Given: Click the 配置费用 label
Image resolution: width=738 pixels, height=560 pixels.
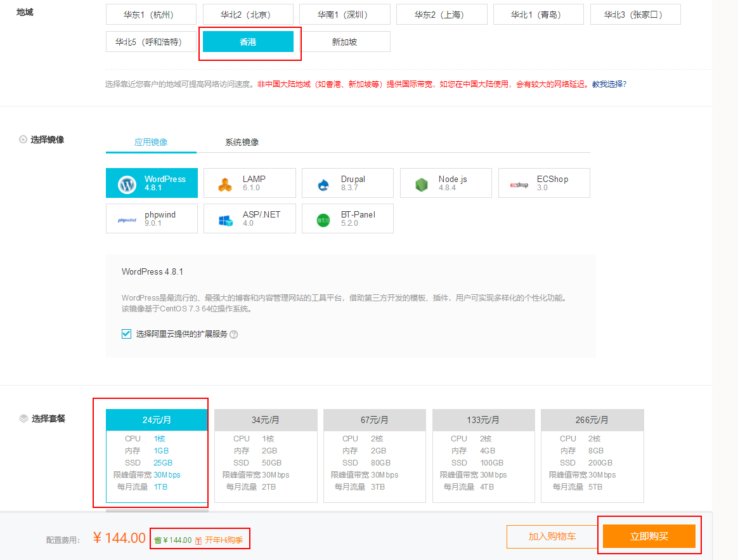Looking at the screenshot, I should pos(63,540).
